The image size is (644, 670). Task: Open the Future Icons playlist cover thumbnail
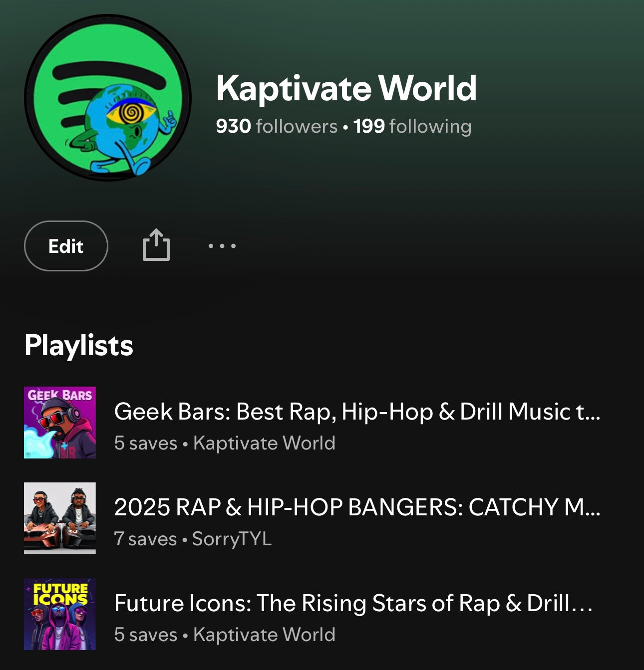60,614
